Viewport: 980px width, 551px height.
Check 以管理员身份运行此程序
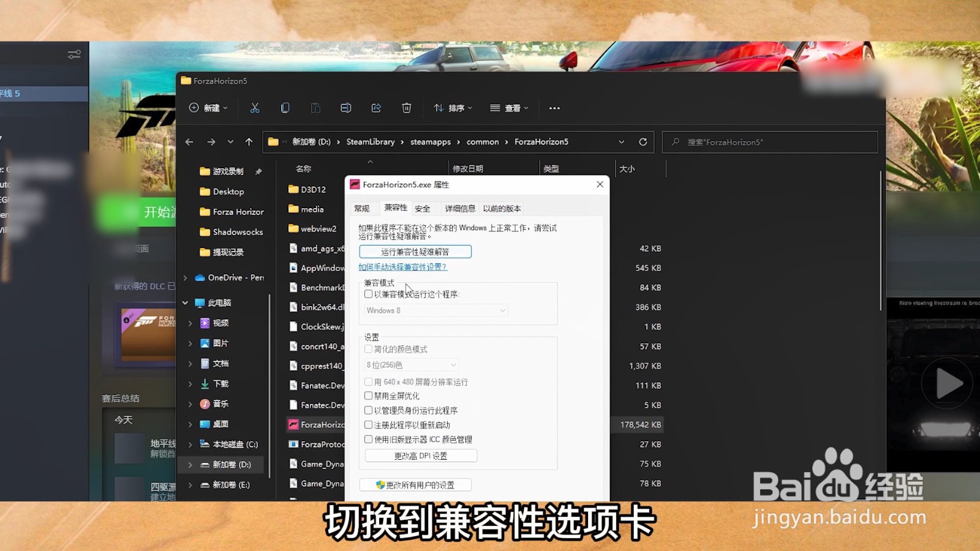point(368,410)
